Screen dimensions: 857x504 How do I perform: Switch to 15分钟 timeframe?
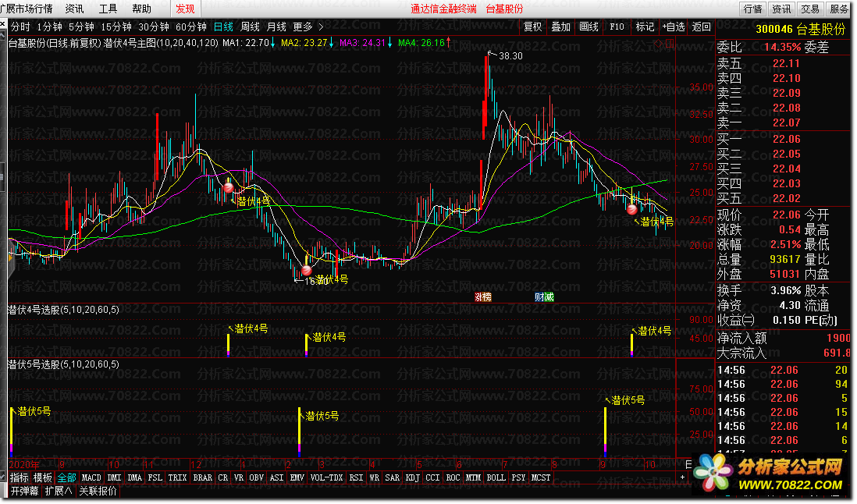pyautogui.click(x=116, y=27)
